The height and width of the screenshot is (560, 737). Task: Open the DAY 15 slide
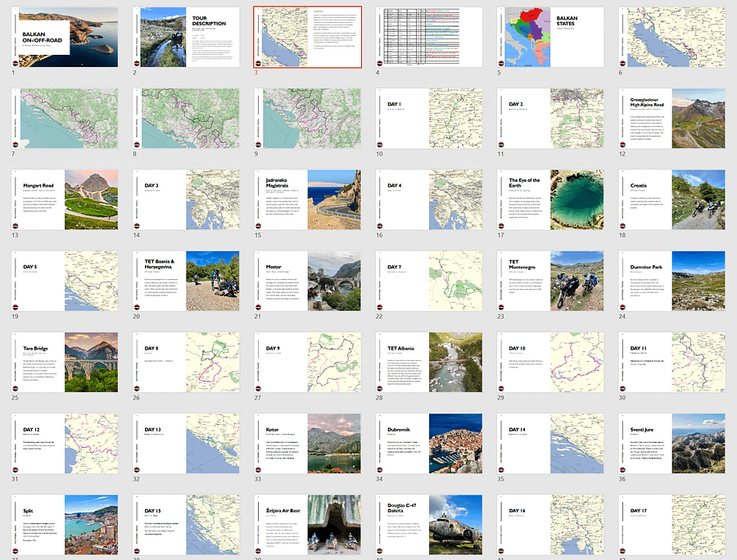point(186,525)
